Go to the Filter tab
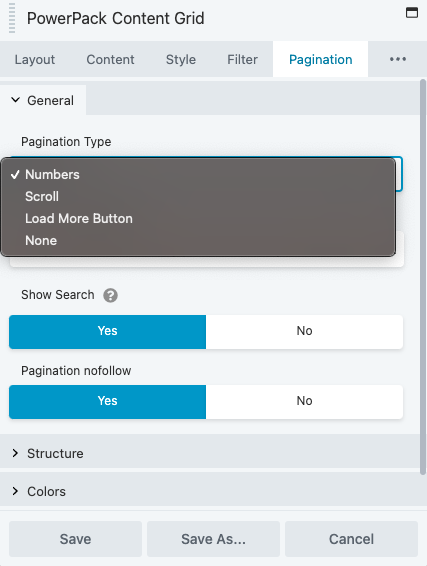This screenshot has height=566, width=427. 242,59
